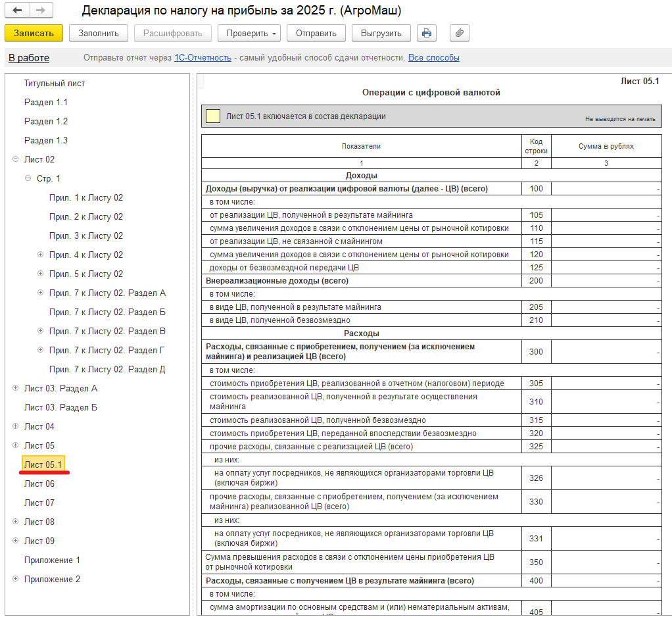Expand Прил. 4 к Листу 02

pyautogui.click(x=40, y=255)
